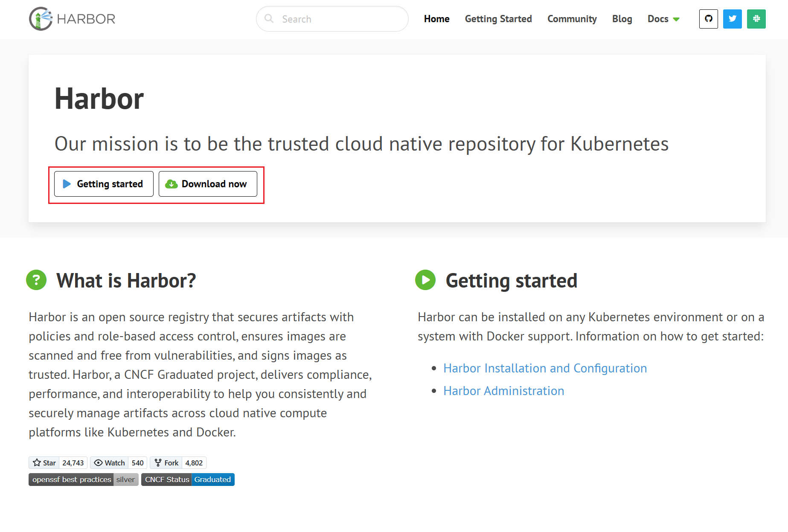Go to Home in navigation
The width and height of the screenshot is (788, 532).
436,19
